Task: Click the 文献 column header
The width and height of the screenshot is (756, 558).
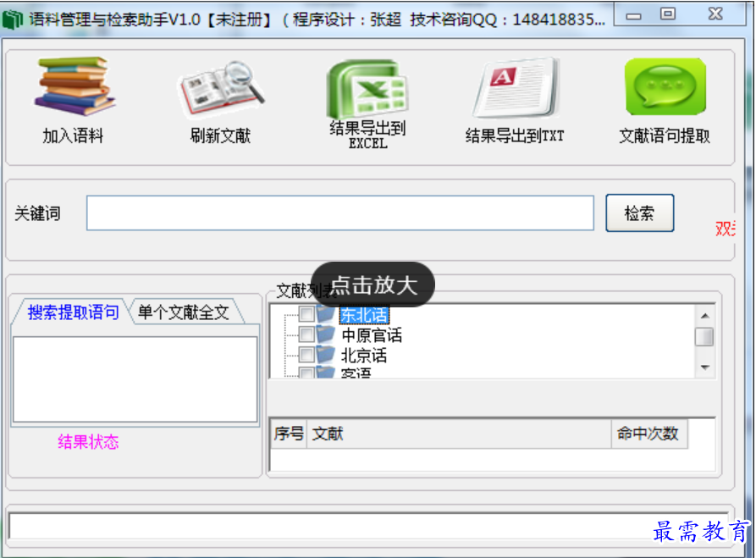Action: (459, 434)
